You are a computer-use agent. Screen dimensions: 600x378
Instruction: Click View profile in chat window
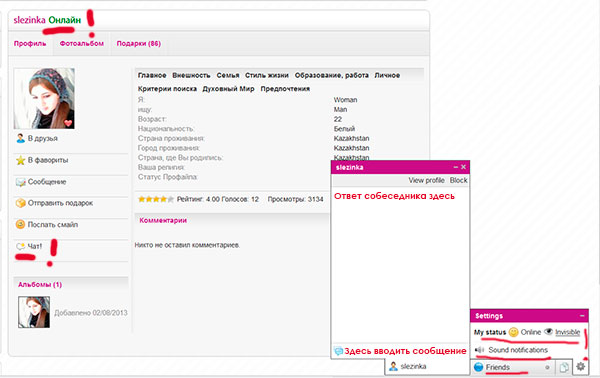(x=426, y=180)
